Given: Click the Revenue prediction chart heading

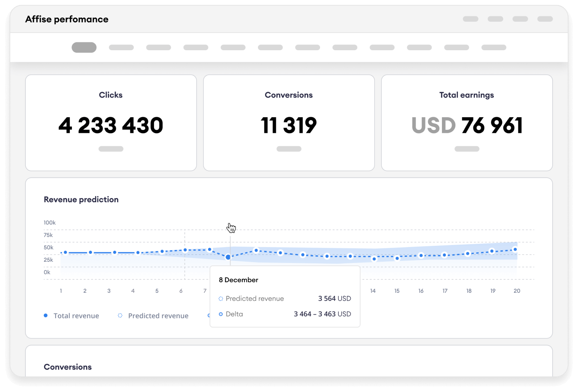Looking at the screenshot, I should coord(81,200).
